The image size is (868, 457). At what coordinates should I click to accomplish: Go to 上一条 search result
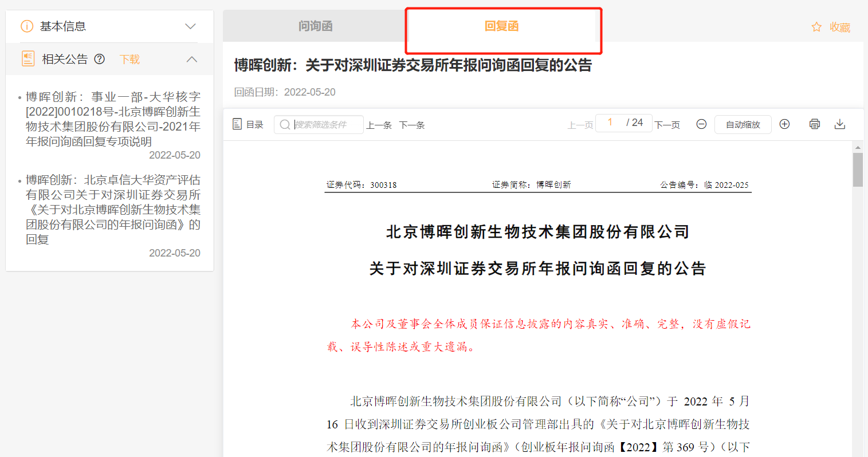(379, 125)
